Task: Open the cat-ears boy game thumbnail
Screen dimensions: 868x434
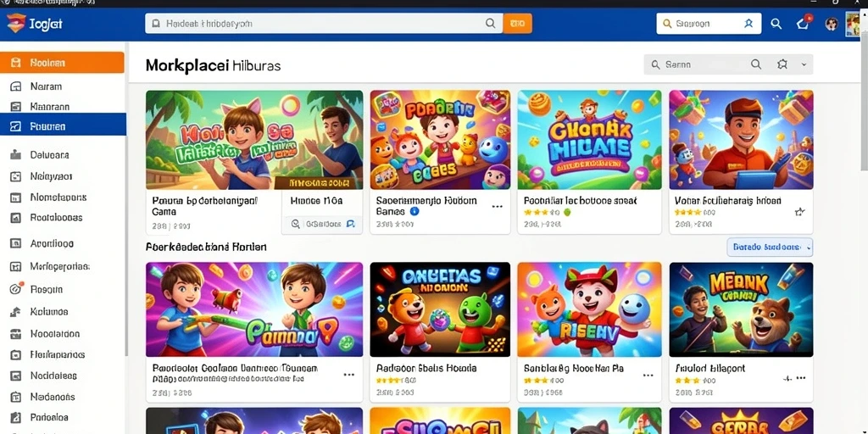Action: (254, 140)
